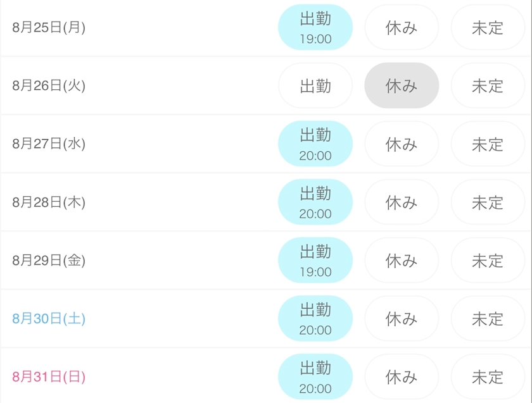532x403 pixels.
Task: Mark 8月28日(木) as 休み
Action: pyautogui.click(x=402, y=202)
